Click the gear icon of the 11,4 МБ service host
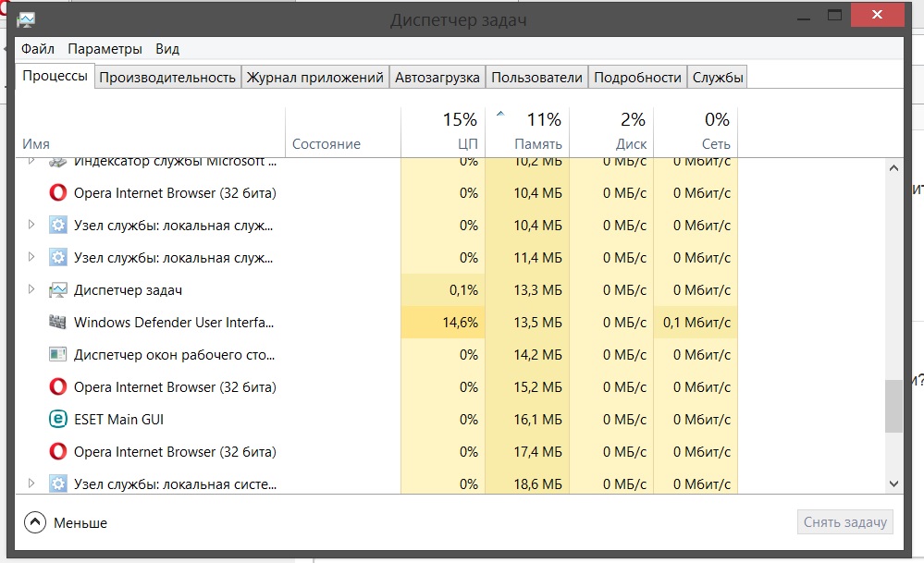 57,258
